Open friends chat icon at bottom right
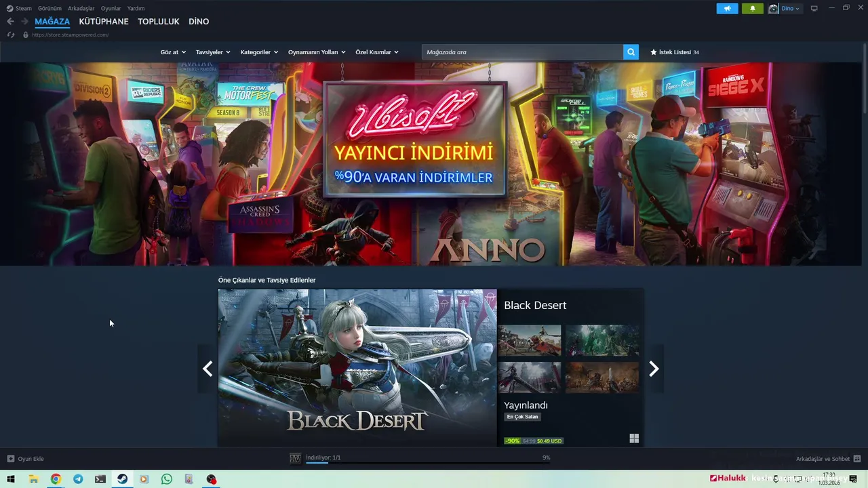The image size is (868, 488). 857,459
